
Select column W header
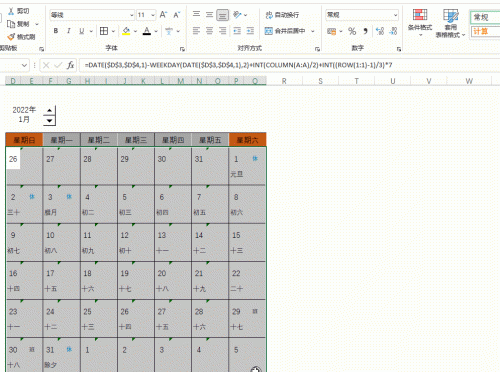tap(469, 81)
